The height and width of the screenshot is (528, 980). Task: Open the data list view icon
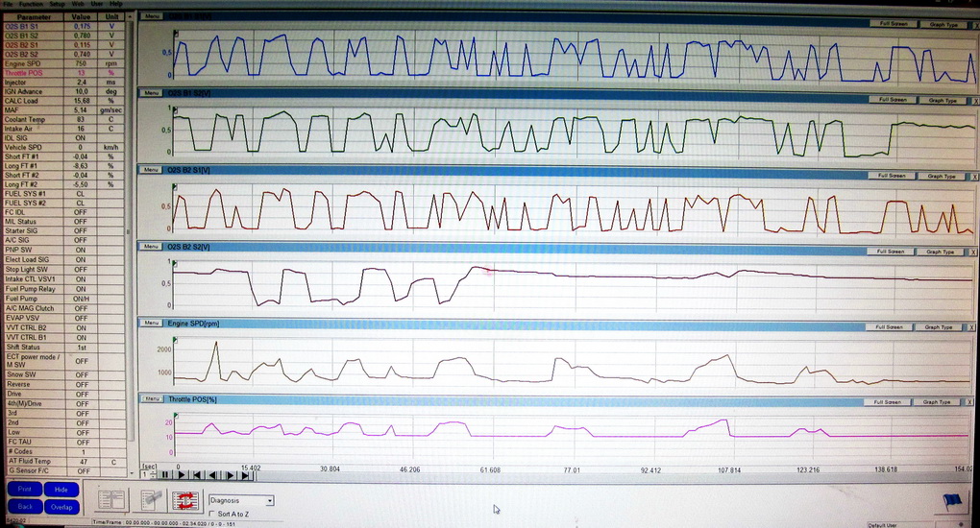(111, 500)
